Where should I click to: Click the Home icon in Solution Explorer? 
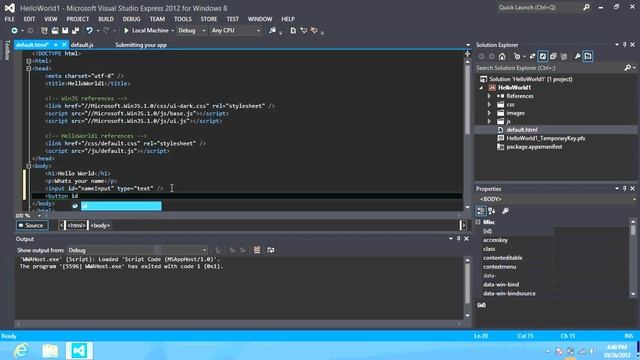[502, 56]
